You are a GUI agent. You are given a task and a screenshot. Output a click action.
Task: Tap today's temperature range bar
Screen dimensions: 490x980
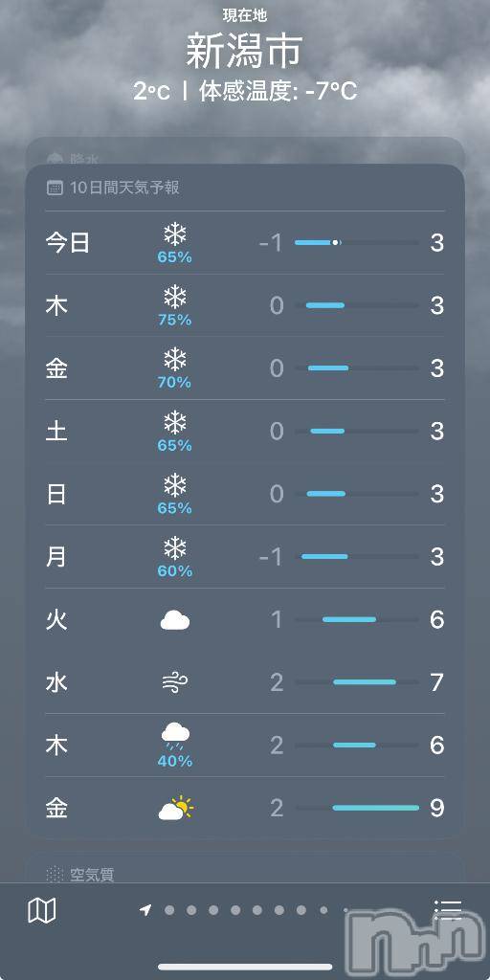(356, 242)
